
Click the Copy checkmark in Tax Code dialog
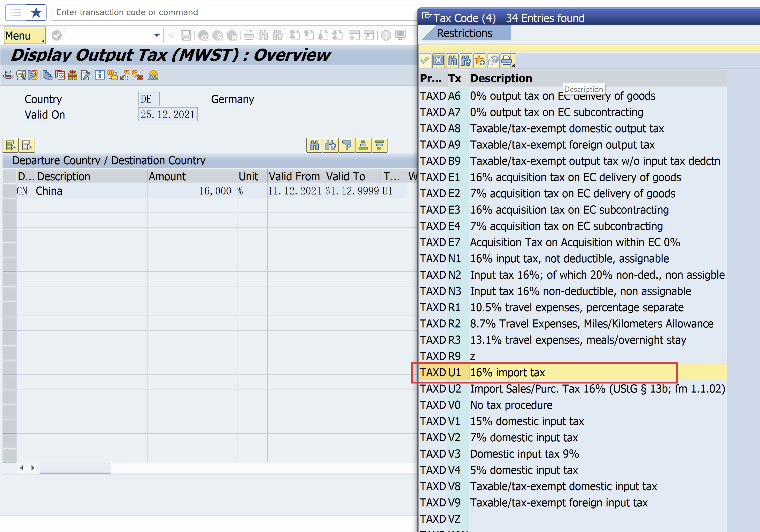425,60
